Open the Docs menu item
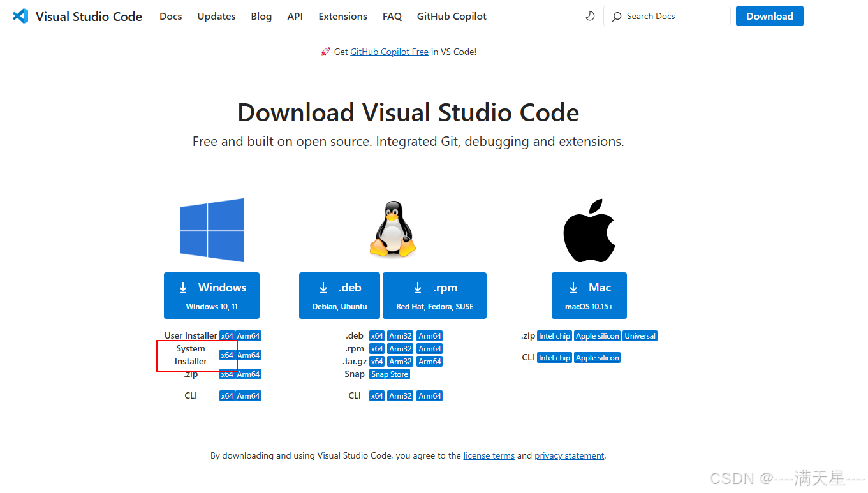 coord(171,17)
